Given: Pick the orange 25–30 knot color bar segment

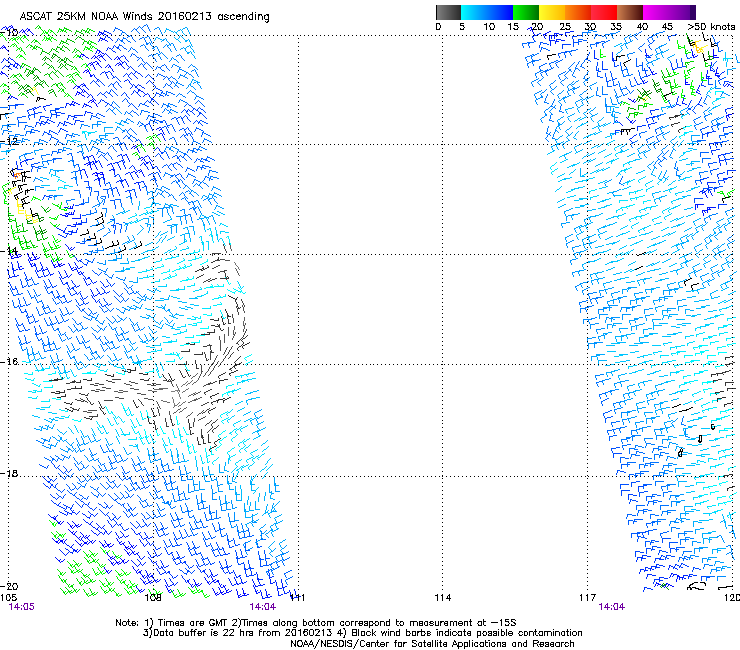Looking at the screenshot, I should pyautogui.click(x=578, y=12).
